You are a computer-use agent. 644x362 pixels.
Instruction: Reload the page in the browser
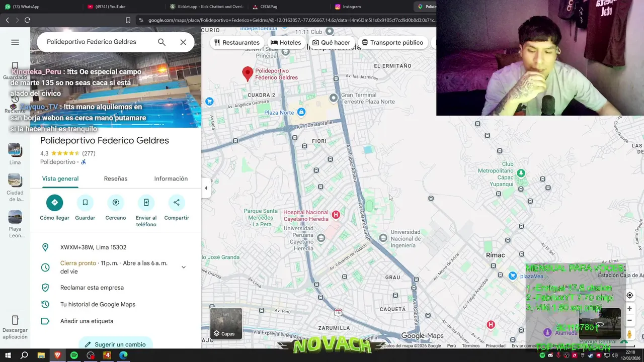coord(27,20)
